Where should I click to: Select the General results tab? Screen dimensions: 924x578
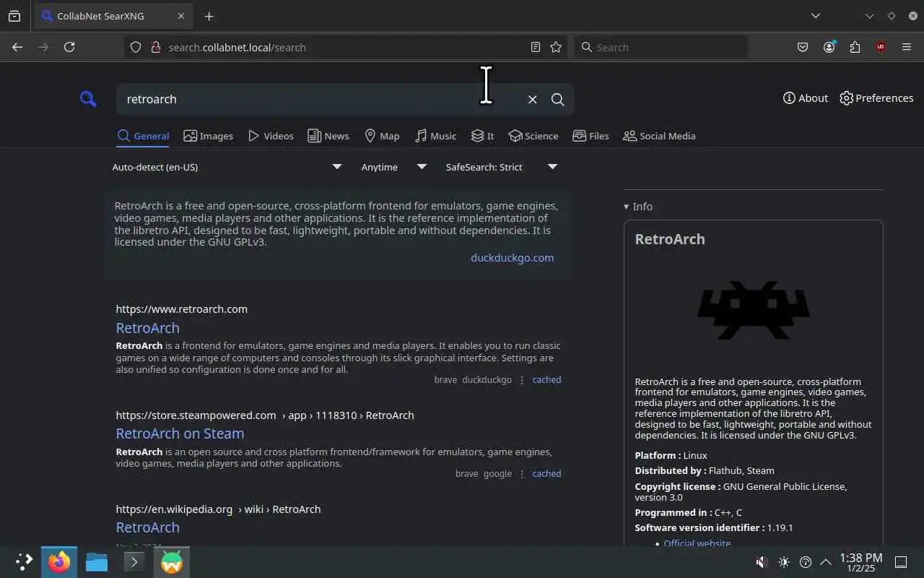[x=143, y=136]
